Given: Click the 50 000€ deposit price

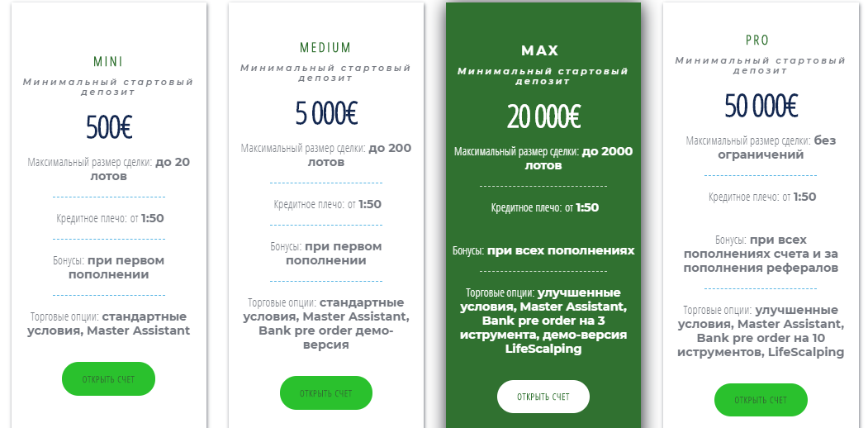Looking at the screenshot, I should tap(761, 107).
